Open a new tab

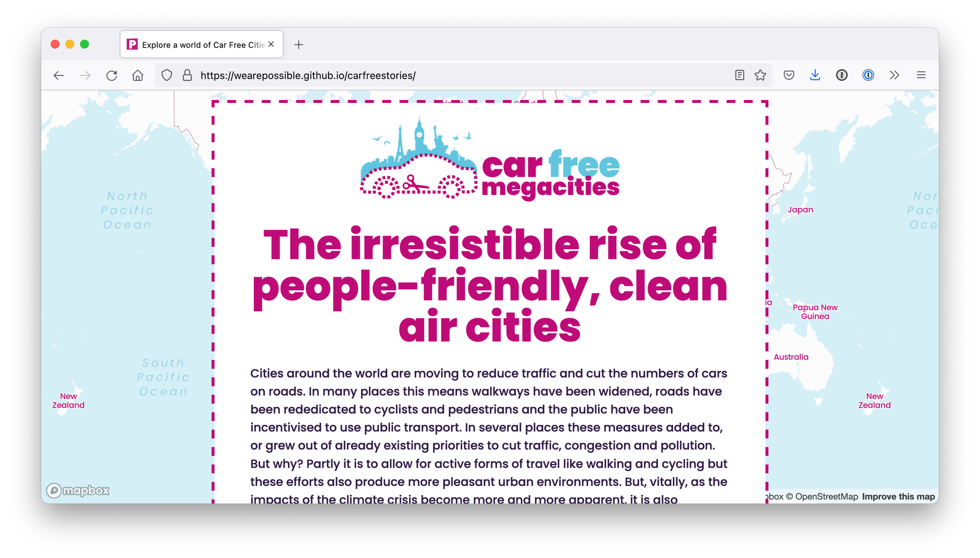[298, 45]
